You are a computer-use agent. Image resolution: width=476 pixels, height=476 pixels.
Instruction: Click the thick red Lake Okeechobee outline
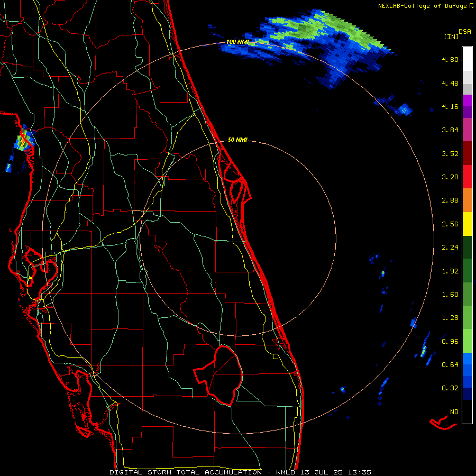click(x=218, y=375)
